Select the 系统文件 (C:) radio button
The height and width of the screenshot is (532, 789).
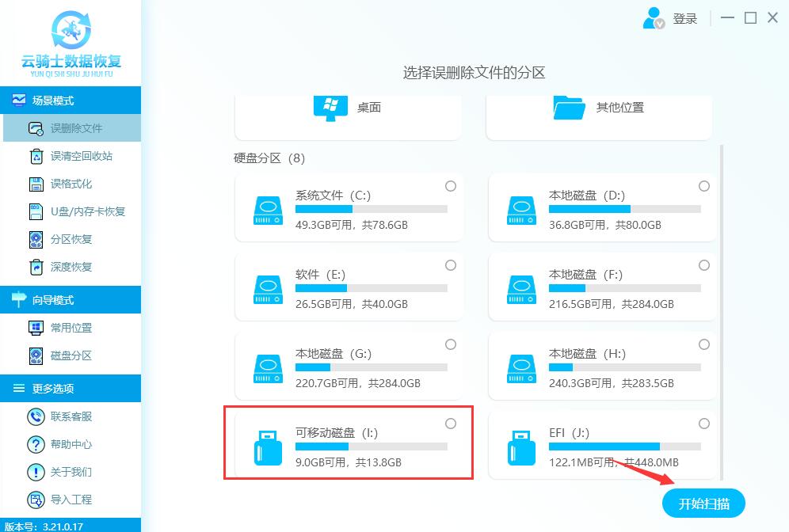[x=451, y=186]
